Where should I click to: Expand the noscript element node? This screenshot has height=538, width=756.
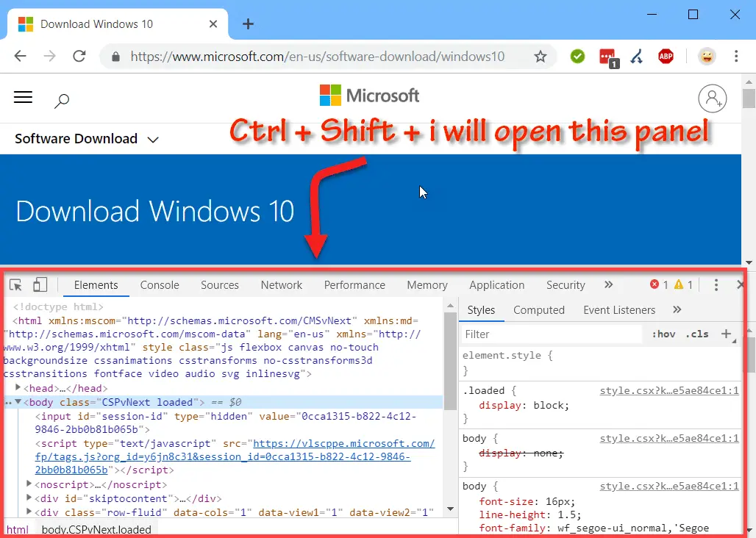pyautogui.click(x=29, y=483)
